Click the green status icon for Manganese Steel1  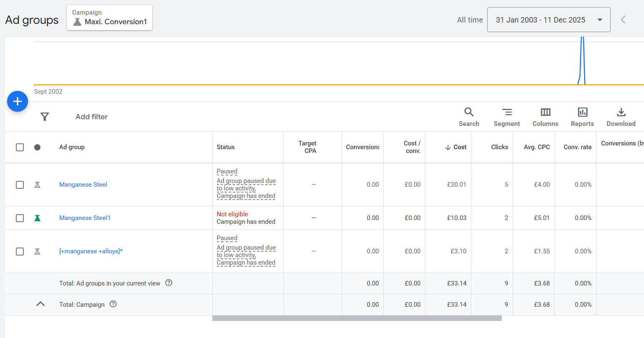[x=38, y=218]
